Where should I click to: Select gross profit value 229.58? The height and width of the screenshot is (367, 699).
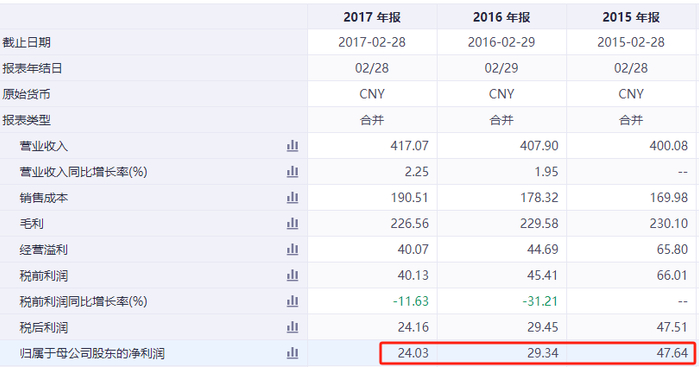point(539,223)
